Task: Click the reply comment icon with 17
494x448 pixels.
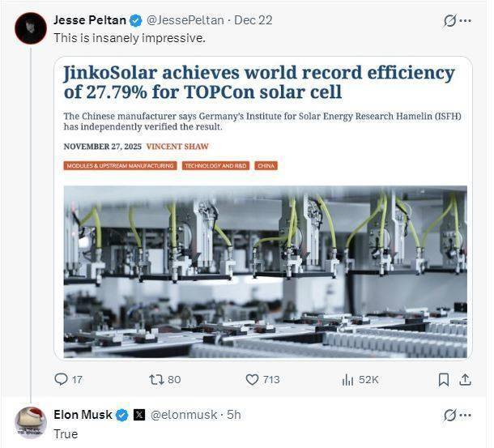Action: (61, 379)
